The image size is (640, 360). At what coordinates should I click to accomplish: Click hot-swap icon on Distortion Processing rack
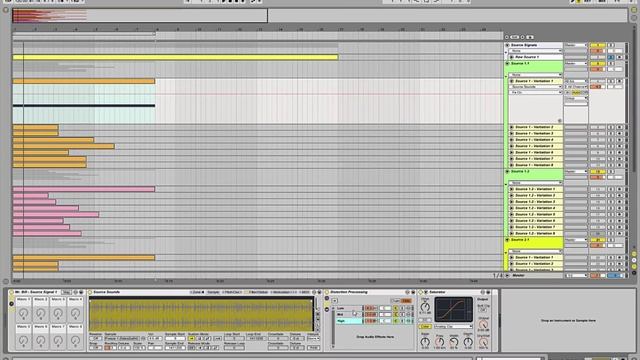tap(407, 292)
